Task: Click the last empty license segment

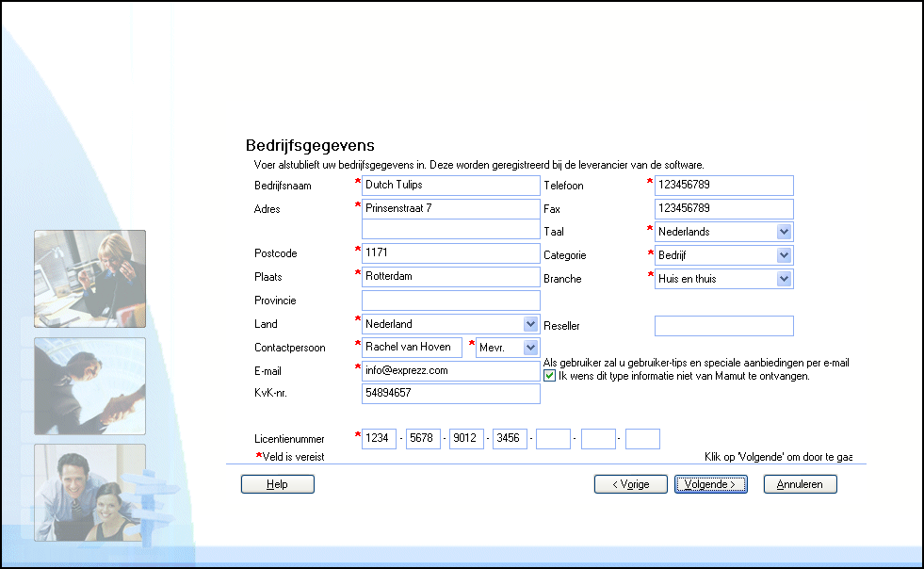Action: coord(642,439)
